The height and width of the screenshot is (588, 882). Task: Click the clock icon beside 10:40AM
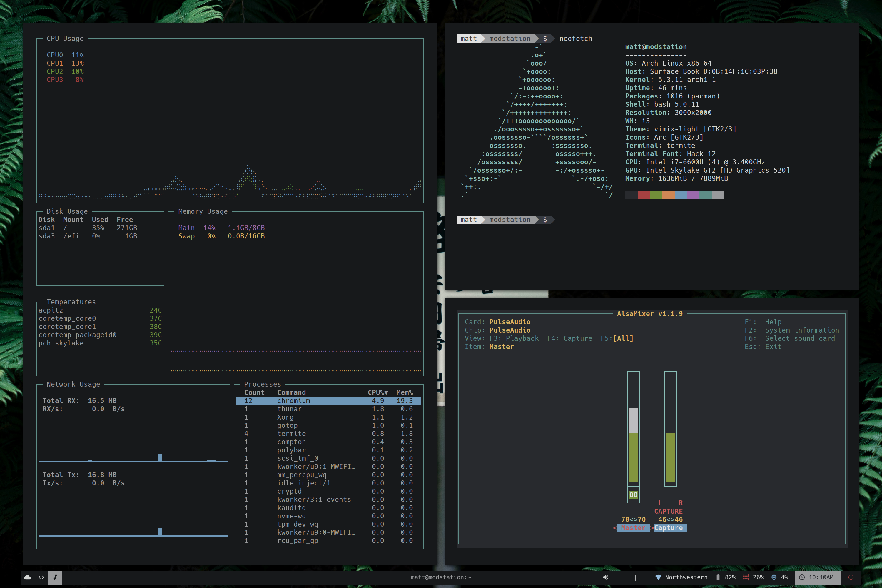(x=802, y=577)
